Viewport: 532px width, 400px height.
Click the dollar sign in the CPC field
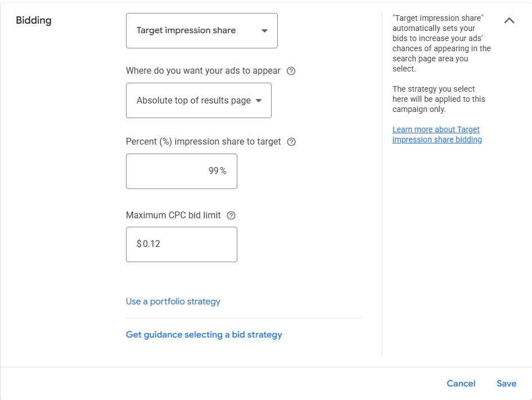tap(139, 244)
